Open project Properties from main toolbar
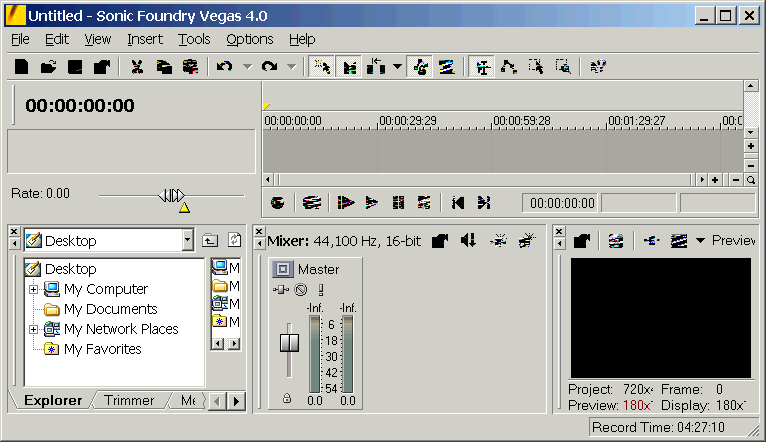Viewport: 766px width, 442px height. pyautogui.click(x=102, y=66)
